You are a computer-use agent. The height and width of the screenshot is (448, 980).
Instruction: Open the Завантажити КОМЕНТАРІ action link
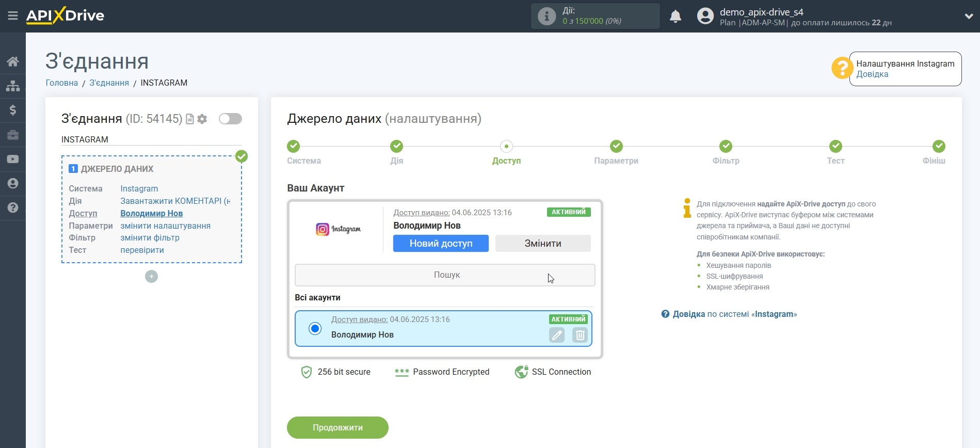(175, 201)
